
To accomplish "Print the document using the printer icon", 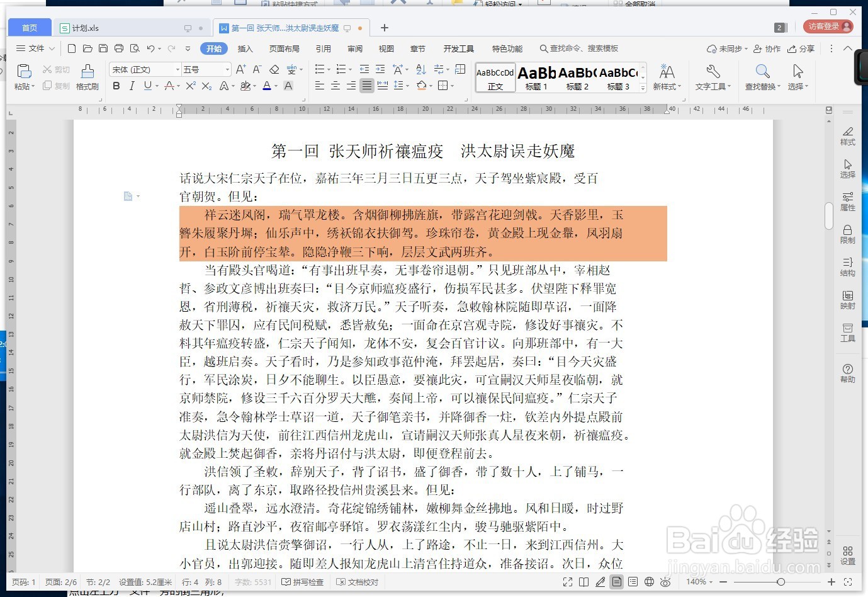I will (x=119, y=48).
